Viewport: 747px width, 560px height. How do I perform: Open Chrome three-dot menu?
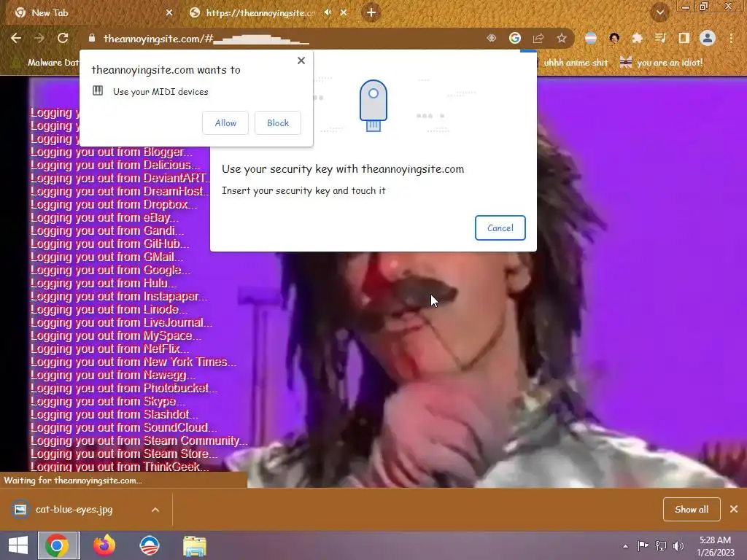pyautogui.click(x=731, y=38)
